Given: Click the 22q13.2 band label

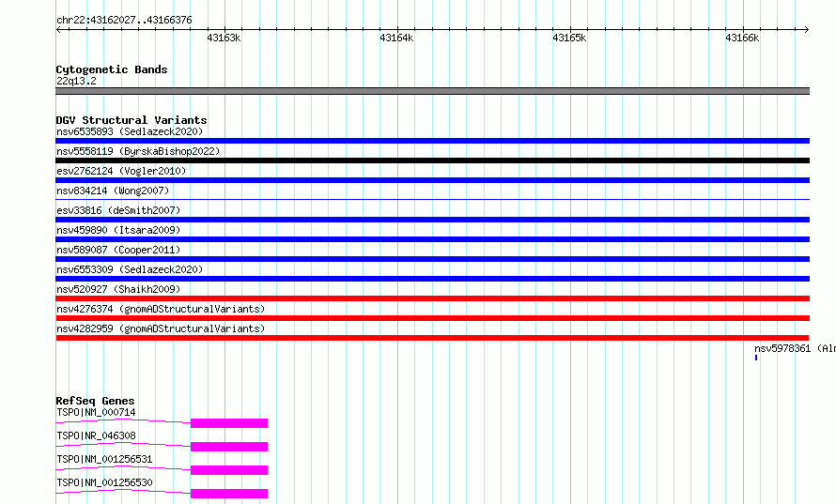Looking at the screenshot, I should pyautogui.click(x=76, y=81).
